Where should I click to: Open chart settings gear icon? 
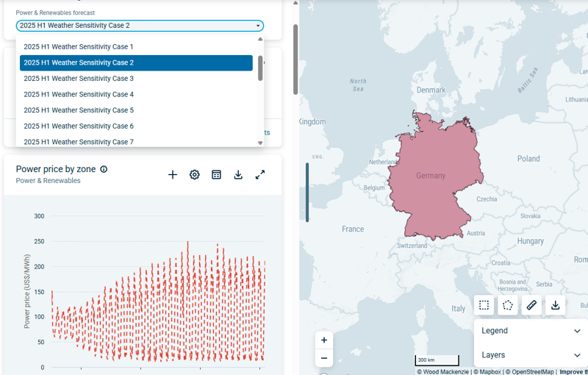coord(195,175)
